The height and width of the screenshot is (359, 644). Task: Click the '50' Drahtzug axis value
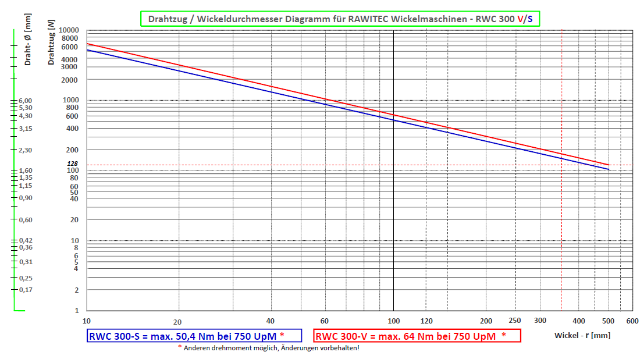tap(74, 192)
